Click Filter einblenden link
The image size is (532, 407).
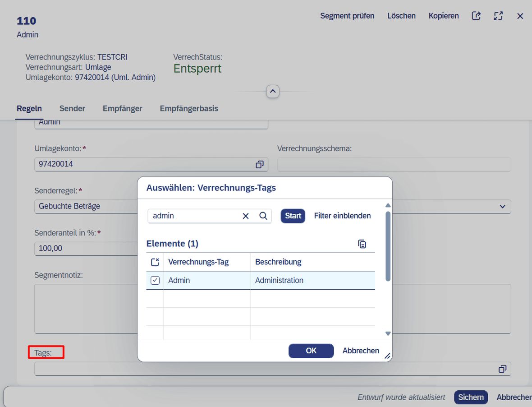(342, 216)
